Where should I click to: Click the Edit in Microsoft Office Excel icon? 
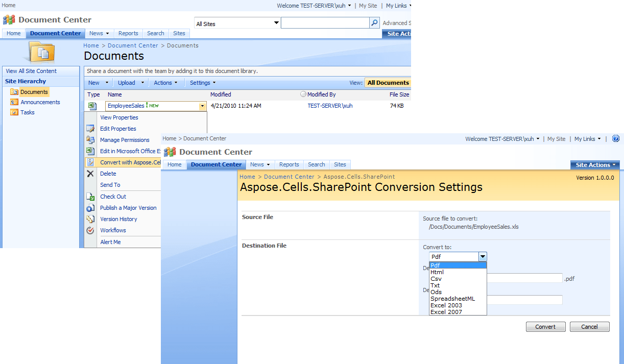click(90, 151)
